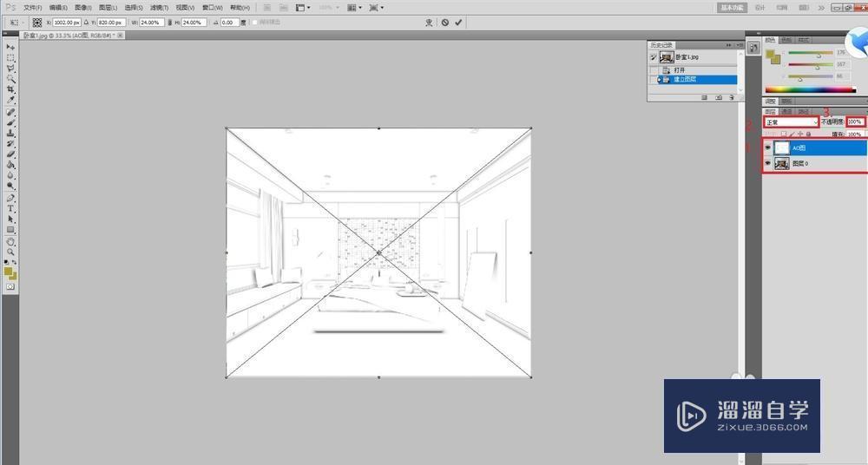Click the 基本功能 workspace button
Viewport: 868px width, 465px height.
pos(732,8)
